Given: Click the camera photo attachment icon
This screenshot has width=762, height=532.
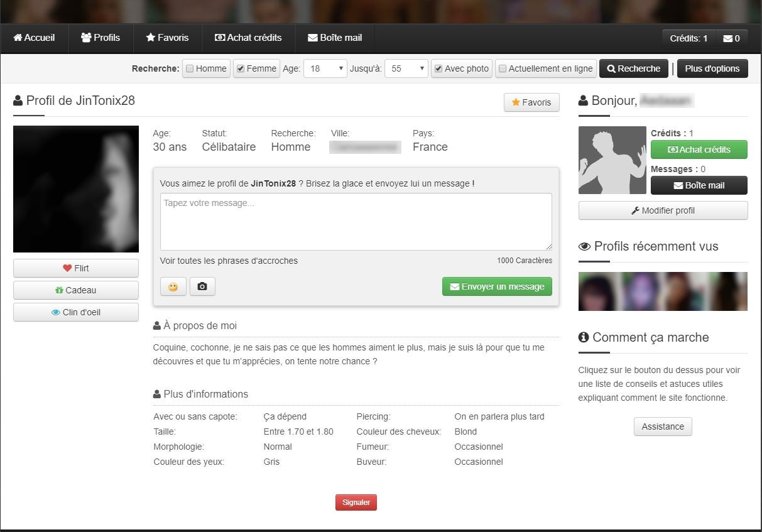Looking at the screenshot, I should tap(202, 286).
